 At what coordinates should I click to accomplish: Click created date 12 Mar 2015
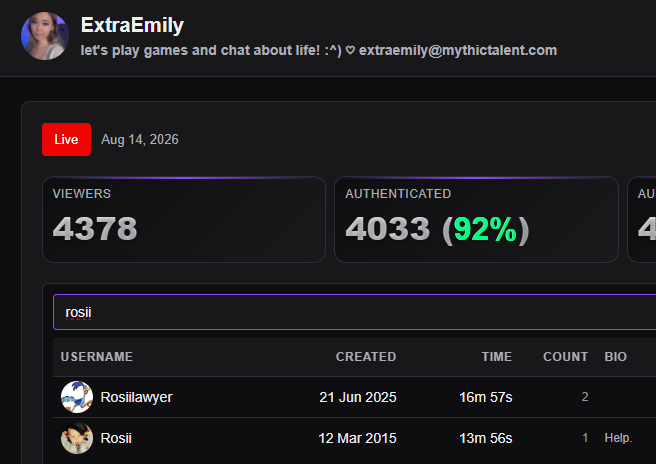[357, 438]
